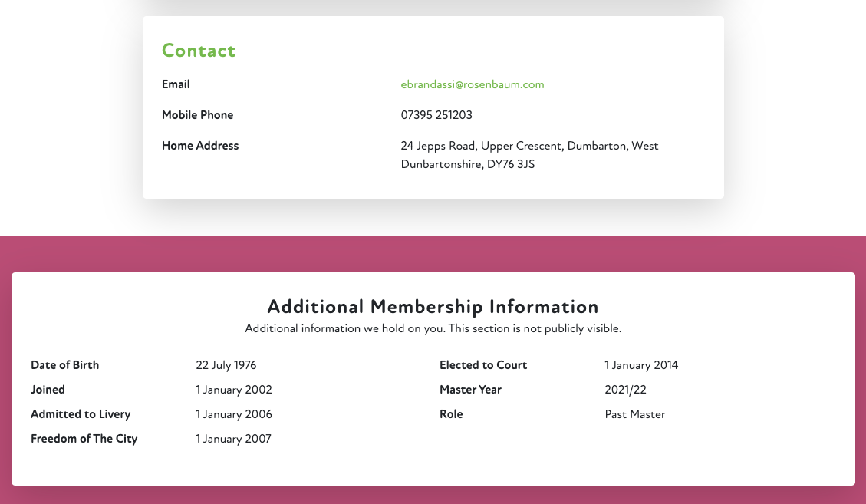Image resolution: width=866 pixels, height=504 pixels.
Task: Click the 'not publicly visible' notice text
Action: click(x=433, y=328)
